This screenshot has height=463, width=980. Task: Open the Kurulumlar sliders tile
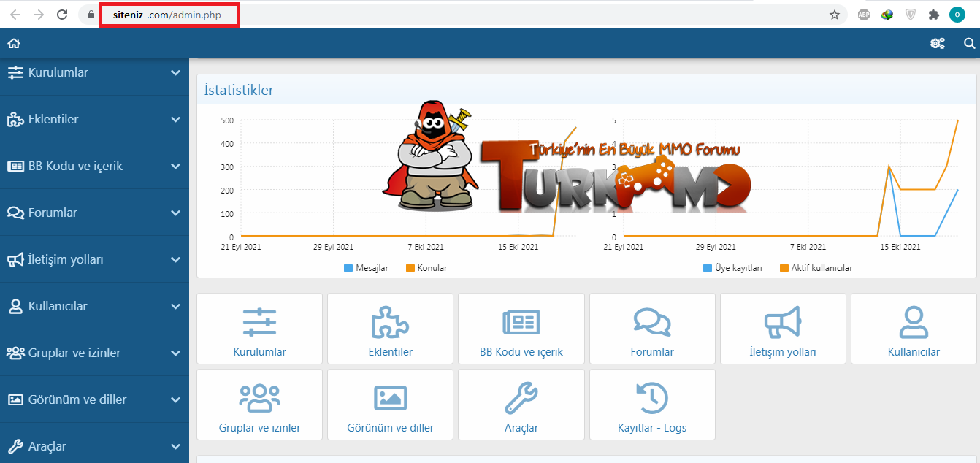[x=259, y=329]
